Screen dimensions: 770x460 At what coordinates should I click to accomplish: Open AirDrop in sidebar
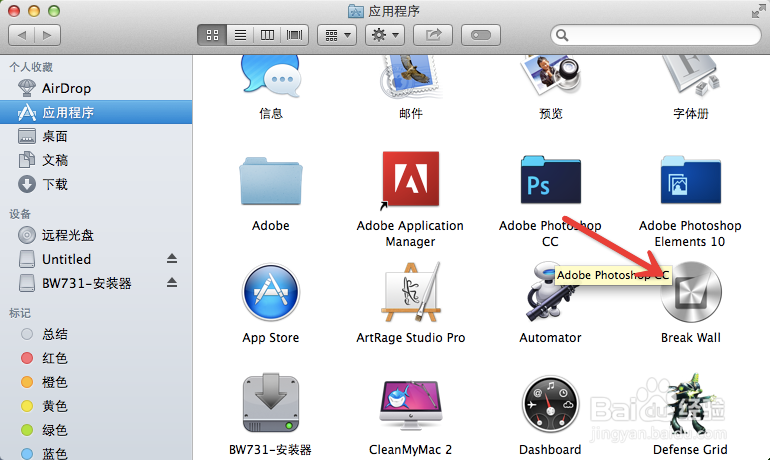[x=96, y=88]
